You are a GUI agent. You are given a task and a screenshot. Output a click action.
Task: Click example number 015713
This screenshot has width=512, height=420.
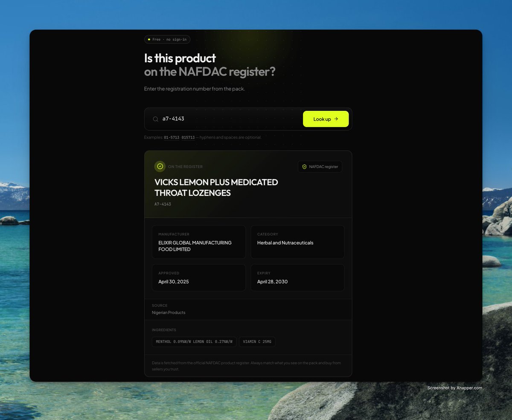tap(188, 137)
